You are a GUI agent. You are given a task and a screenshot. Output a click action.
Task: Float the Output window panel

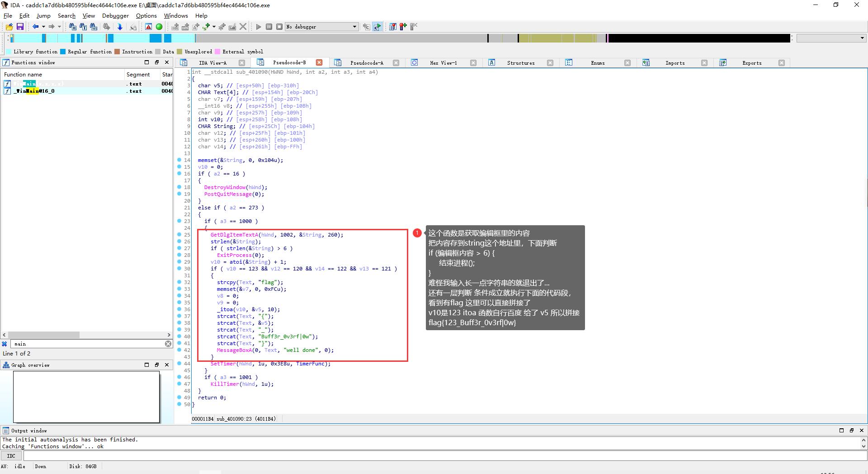851,430
